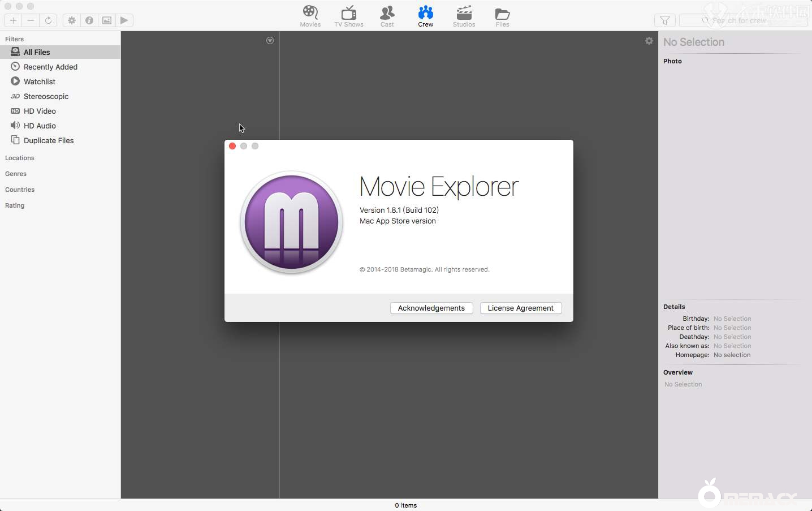The image size is (812, 511).
Task: Select the Duplicate Files filter
Action: [49, 140]
